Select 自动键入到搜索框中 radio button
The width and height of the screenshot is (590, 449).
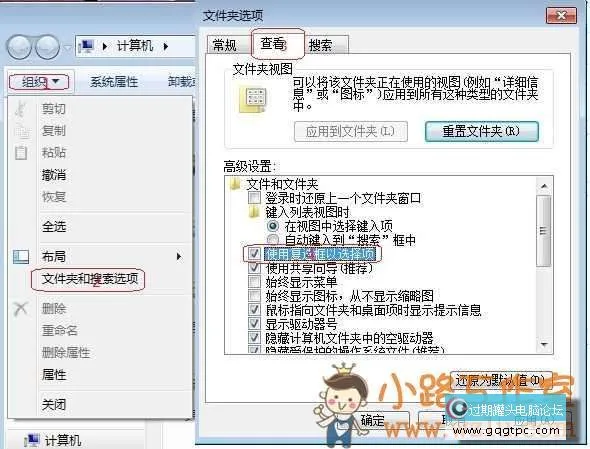point(273,240)
